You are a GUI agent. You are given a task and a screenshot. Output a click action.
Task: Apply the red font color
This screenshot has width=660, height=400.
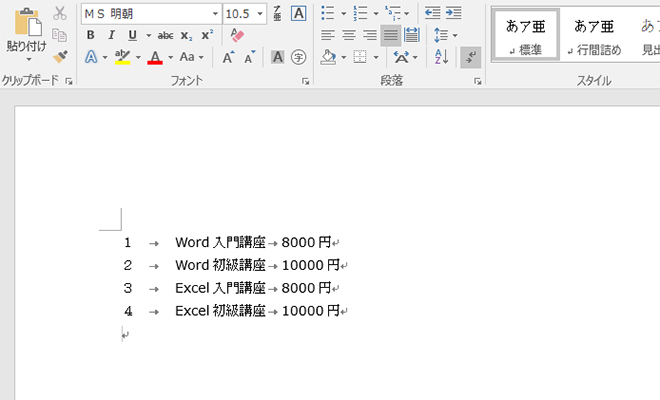155,57
